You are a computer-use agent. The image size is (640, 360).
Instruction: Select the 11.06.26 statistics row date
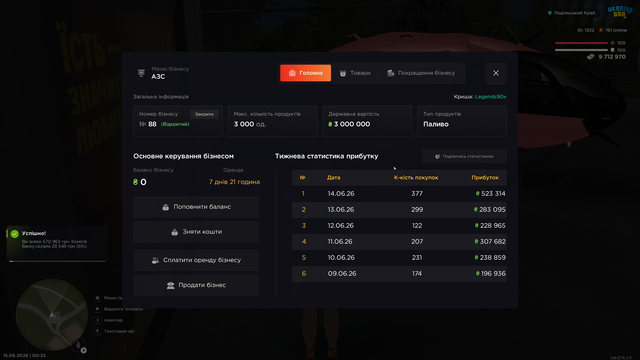340,242
